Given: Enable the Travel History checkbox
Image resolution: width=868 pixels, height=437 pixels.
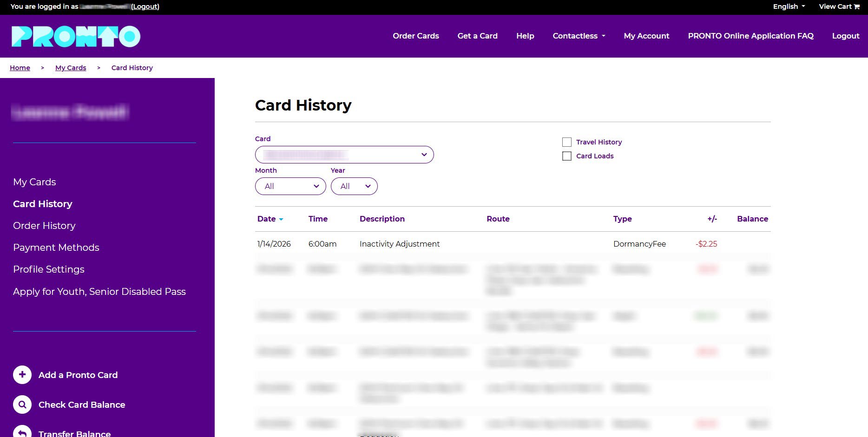Looking at the screenshot, I should pyautogui.click(x=566, y=142).
